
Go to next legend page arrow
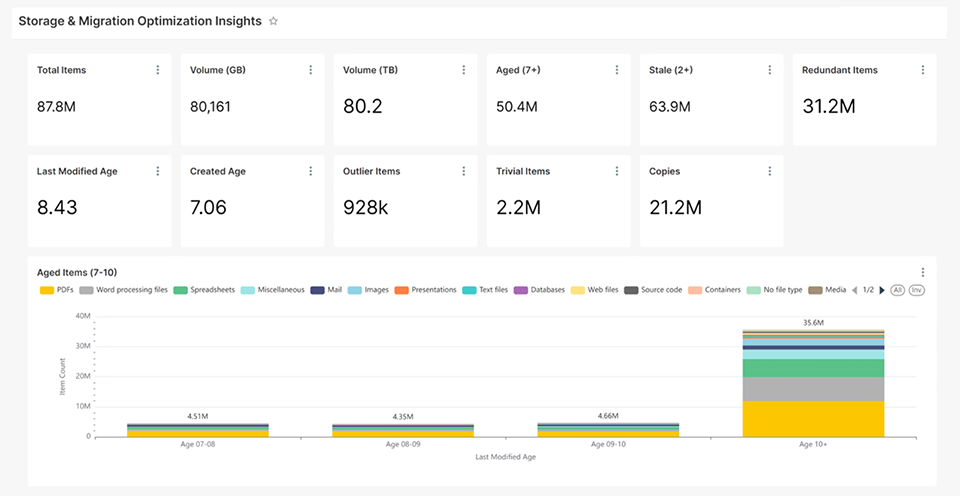pos(881,290)
